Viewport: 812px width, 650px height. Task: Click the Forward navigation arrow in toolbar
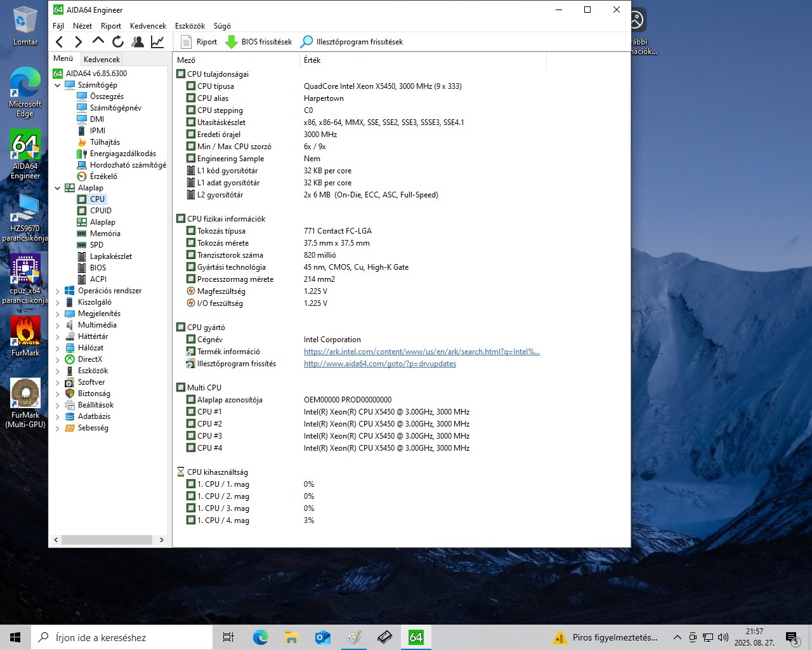pyautogui.click(x=79, y=42)
